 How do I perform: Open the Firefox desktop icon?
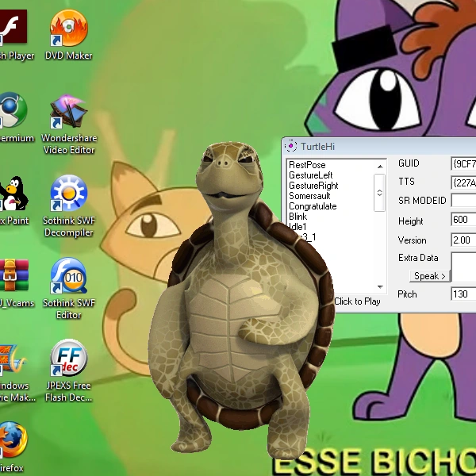(13, 446)
